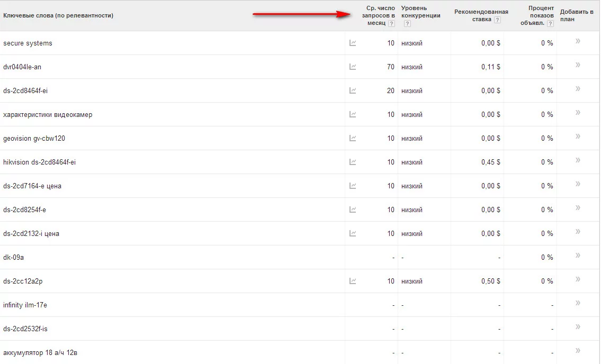Image resolution: width=601 pixels, height=364 pixels.
Task: Add hikvision ds-2cd8464f-ei to plan
Action: (578, 160)
